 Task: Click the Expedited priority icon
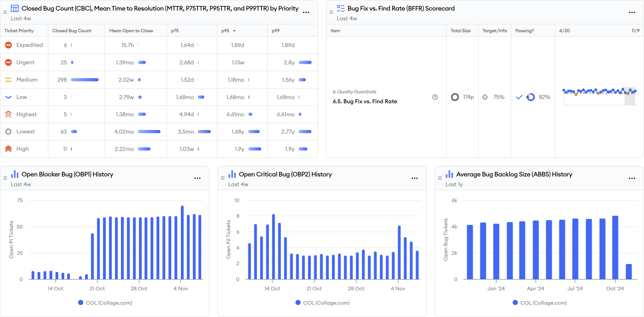[8, 45]
